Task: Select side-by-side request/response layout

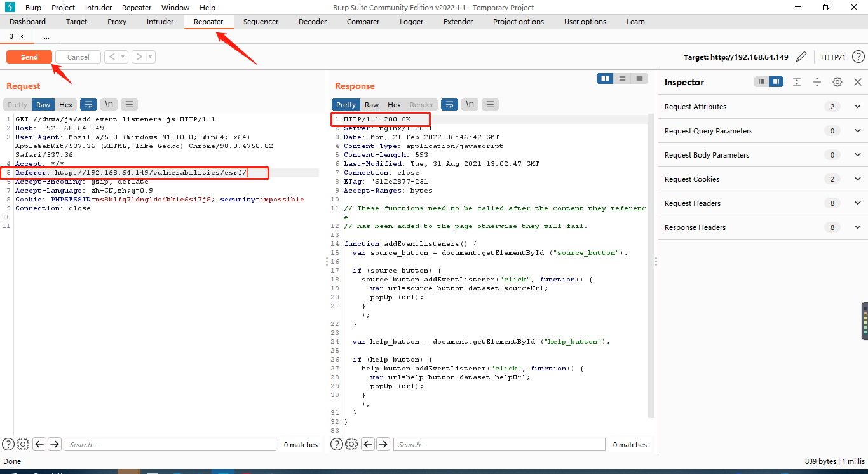Action: [606, 78]
